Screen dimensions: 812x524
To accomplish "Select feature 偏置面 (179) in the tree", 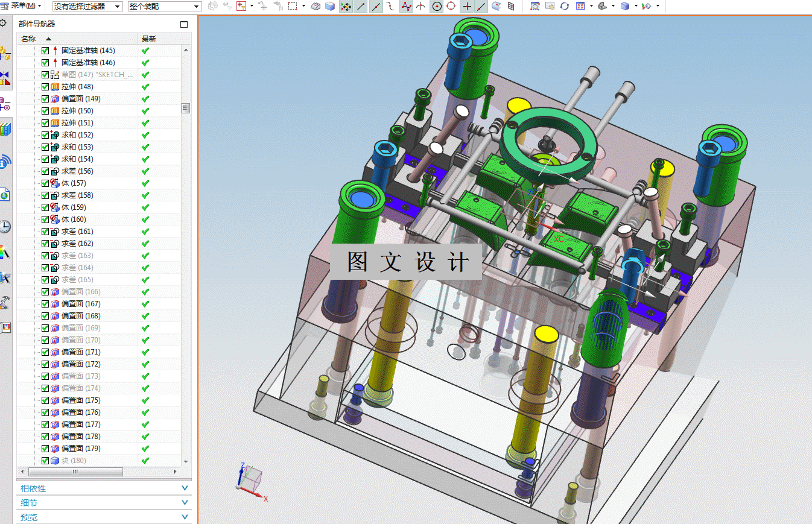I will pyautogui.click(x=81, y=449).
